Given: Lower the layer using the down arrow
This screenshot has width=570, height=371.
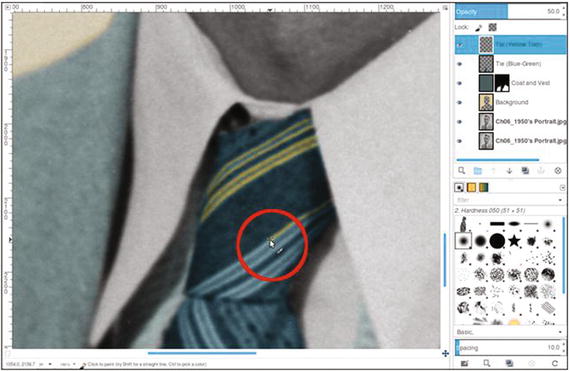Looking at the screenshot, I should (x=509, y=170).
